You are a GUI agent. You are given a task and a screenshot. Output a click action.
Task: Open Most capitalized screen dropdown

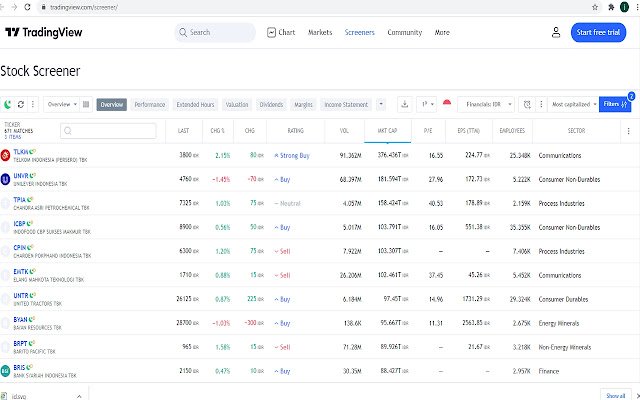(x=573, y=104)
